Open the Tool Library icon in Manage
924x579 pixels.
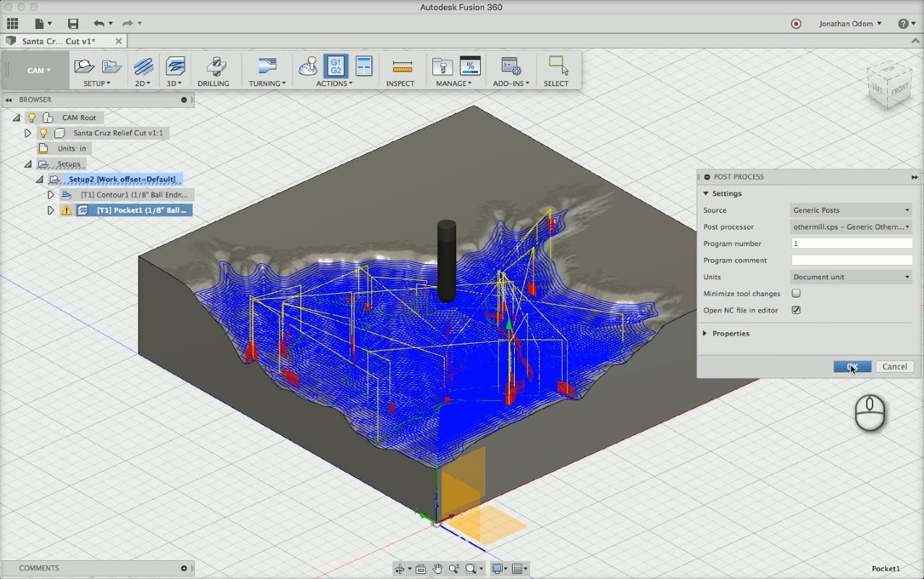click(442, 67)
